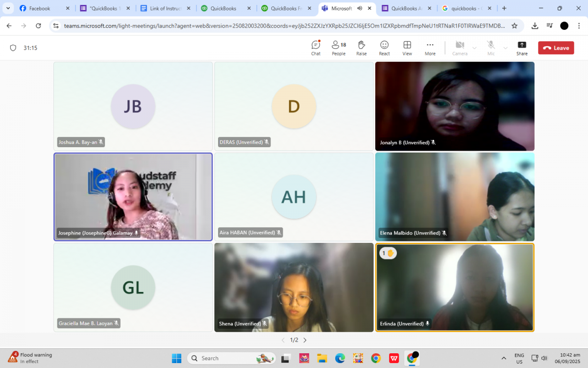Toggle the Mic on
Image resolution: width=588 pixels, height=368 pixels.
491,48
